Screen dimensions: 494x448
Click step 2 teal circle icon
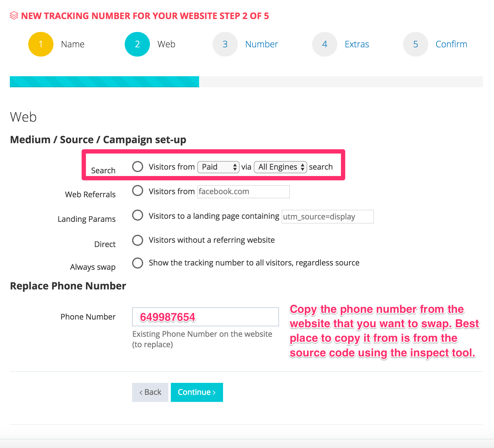137,44
